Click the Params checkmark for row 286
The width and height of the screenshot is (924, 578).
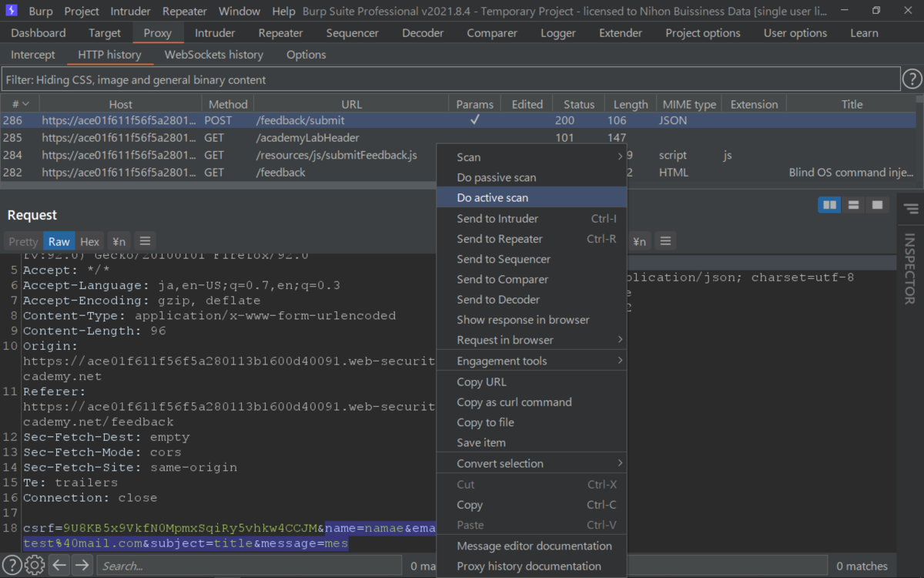[475, 120]
